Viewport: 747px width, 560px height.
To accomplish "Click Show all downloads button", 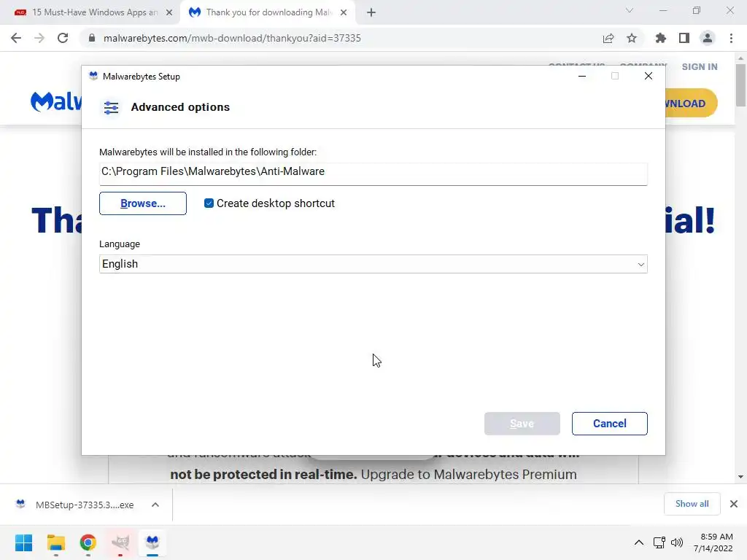I will pyautogui.click(x=692, y=504).
